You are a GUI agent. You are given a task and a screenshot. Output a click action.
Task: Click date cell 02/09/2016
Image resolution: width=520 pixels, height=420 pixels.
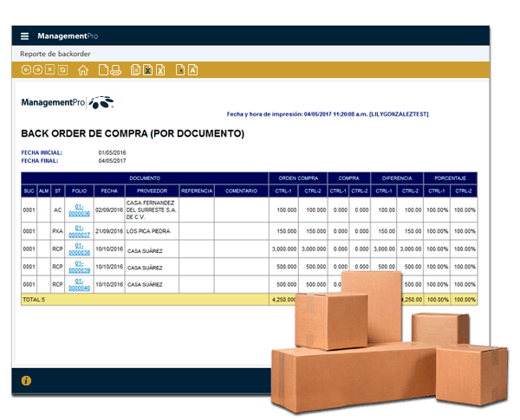[109, 210]
